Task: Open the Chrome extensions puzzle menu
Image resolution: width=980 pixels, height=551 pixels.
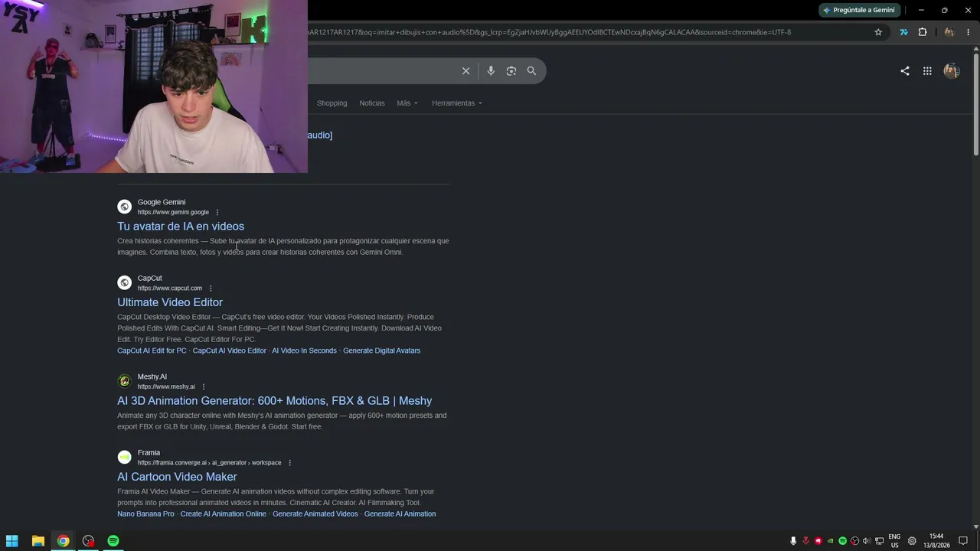Action: [923, 32]
